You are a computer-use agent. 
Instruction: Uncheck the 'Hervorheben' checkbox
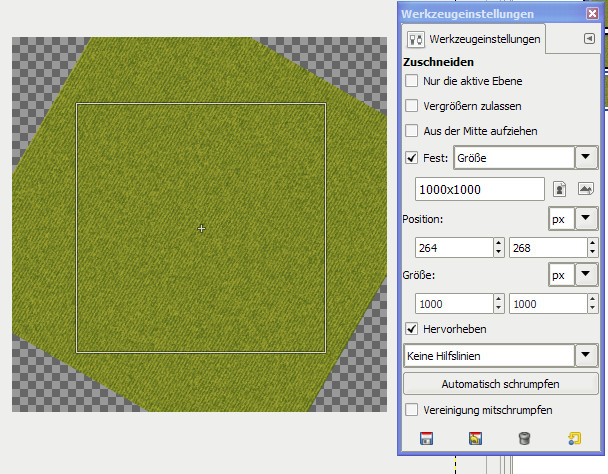(412, 328)
